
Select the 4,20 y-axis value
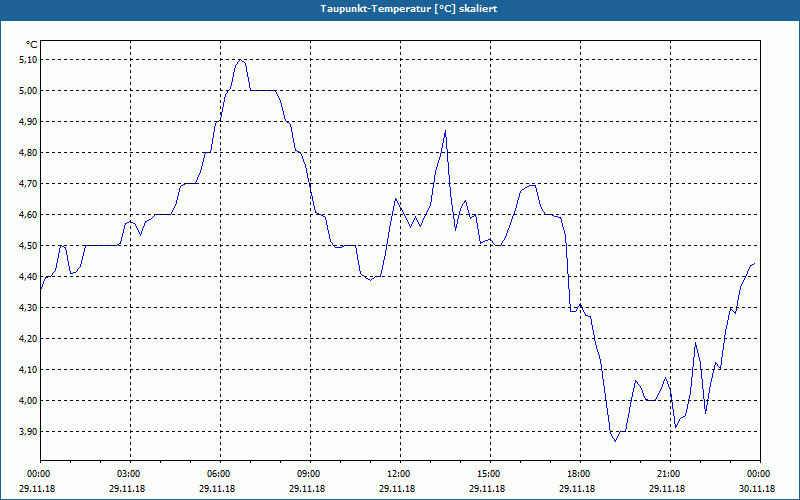[x=28, y=339]
